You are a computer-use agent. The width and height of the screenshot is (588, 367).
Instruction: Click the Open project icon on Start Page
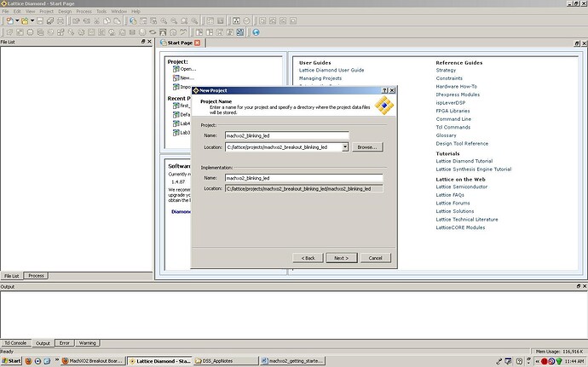[x=176, y=69]
